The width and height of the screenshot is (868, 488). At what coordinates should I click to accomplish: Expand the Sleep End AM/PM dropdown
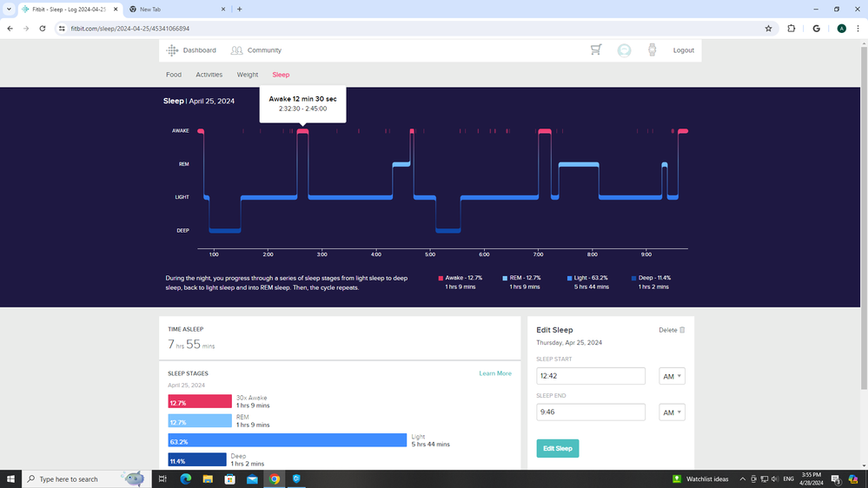(672, 412)
